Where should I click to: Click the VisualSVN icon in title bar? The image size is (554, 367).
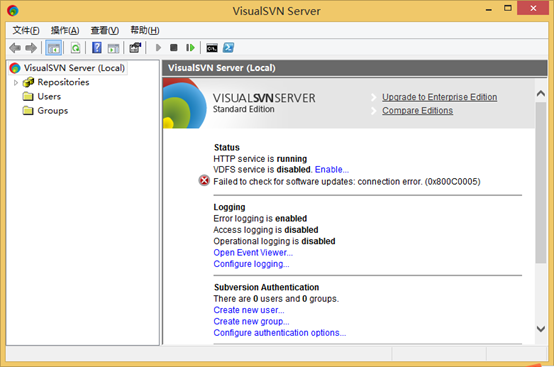click(x=13, y=11)
